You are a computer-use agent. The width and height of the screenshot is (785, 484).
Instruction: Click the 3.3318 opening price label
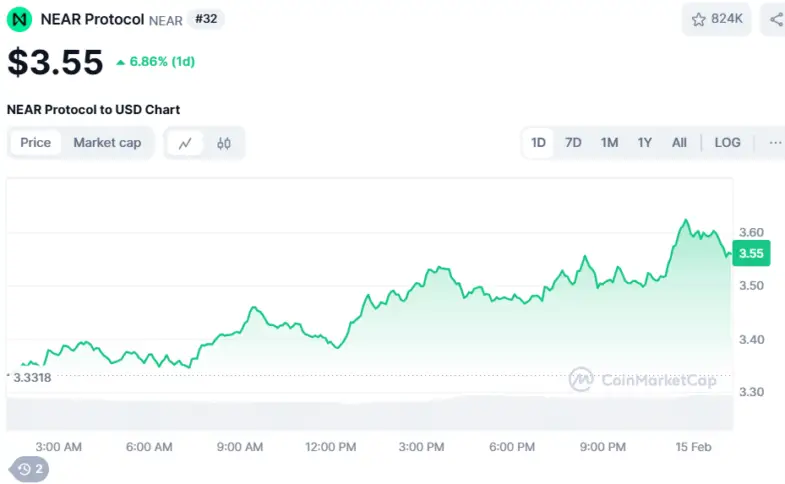point(32,378)
